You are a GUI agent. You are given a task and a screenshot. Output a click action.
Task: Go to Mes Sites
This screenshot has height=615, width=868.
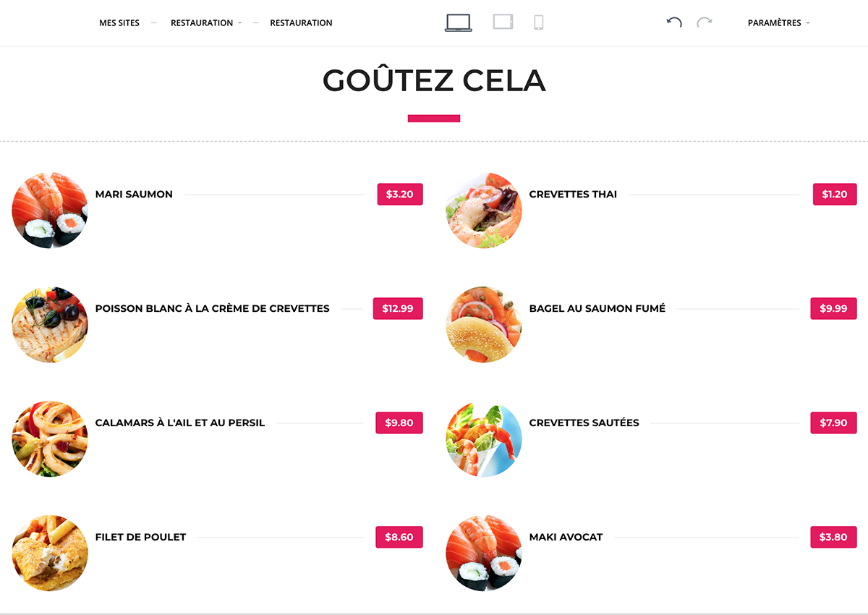pos(119,23)
